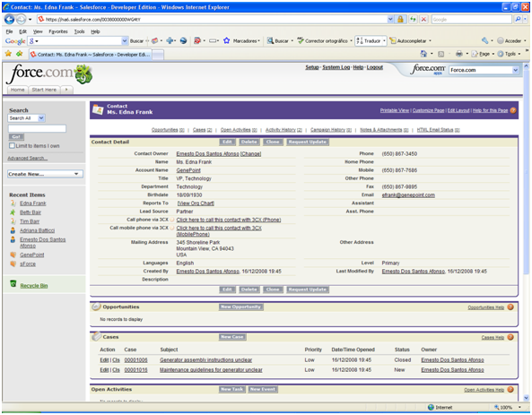The height and width of the screenshot is (415, 532).
Task: Click the browser address bar URL field
Action: 212,20
